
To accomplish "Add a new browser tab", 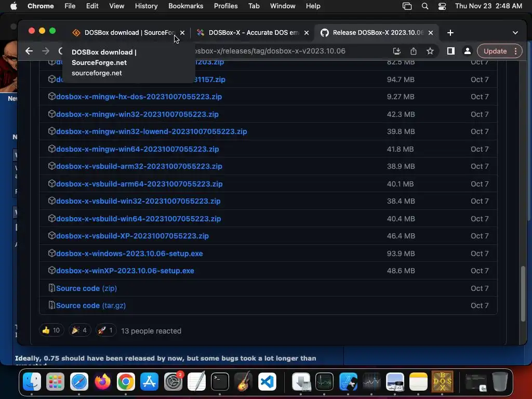I will [x=450, y=33].
